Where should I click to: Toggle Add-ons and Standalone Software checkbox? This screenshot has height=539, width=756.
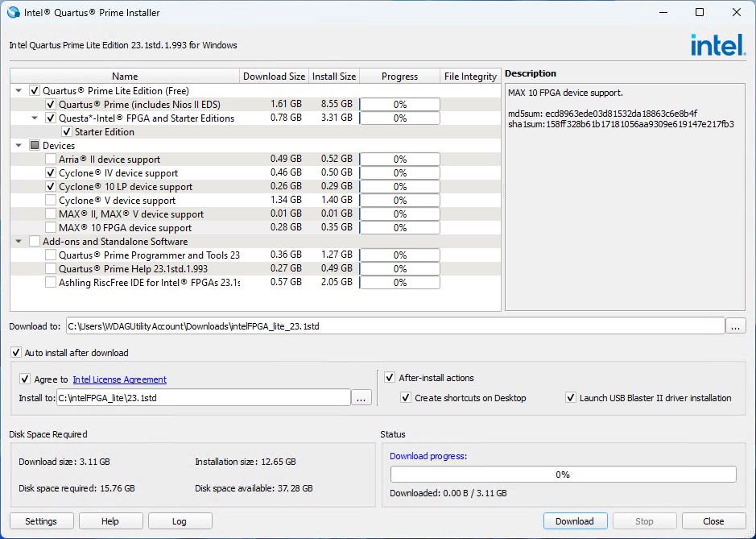[35, 241]
